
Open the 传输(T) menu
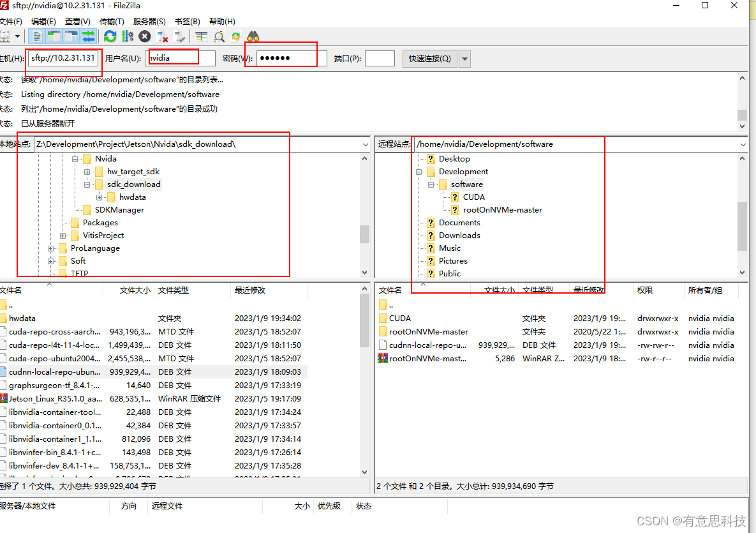[112, 21]
